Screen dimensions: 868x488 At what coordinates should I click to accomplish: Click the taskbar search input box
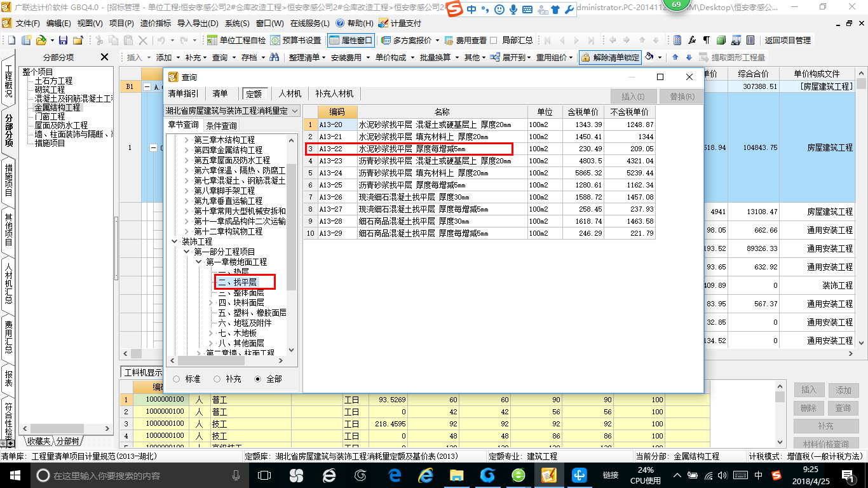140,475
